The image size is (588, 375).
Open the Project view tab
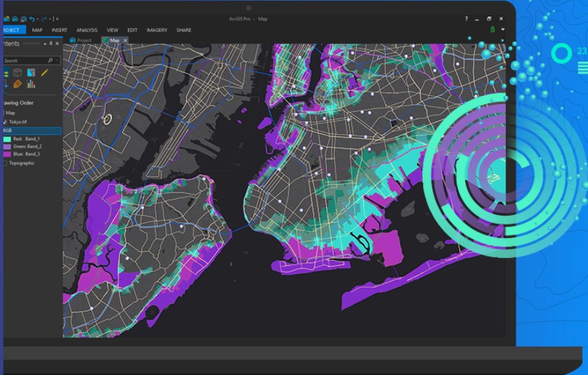coord(81,40)
